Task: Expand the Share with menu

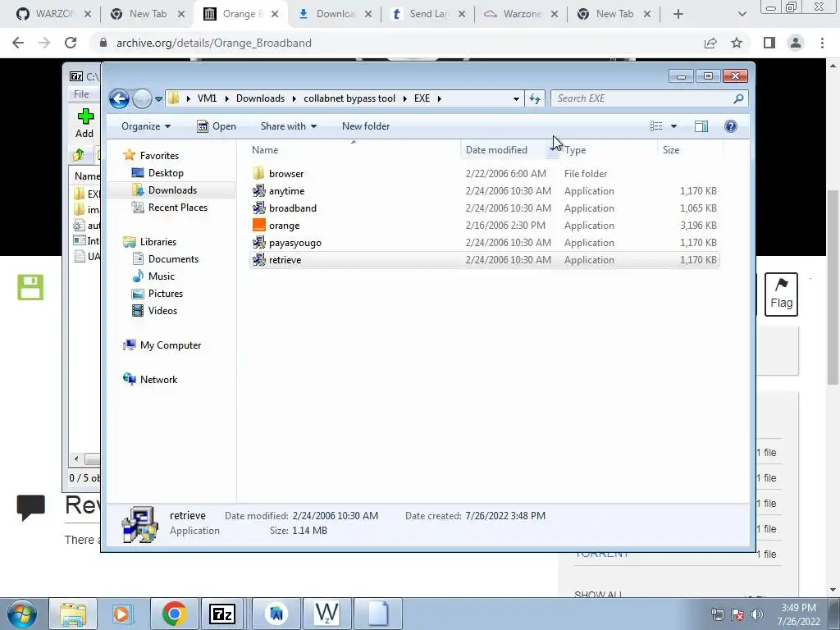Action: tap(288, 126)
